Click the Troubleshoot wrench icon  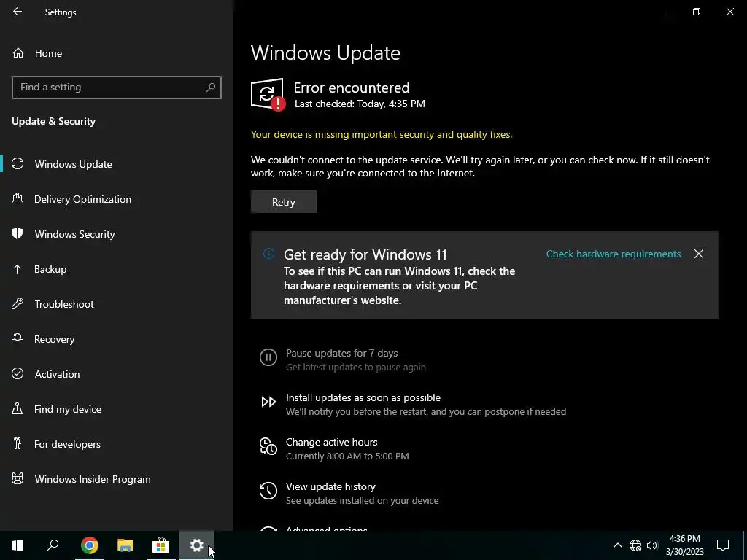point(18,303)
